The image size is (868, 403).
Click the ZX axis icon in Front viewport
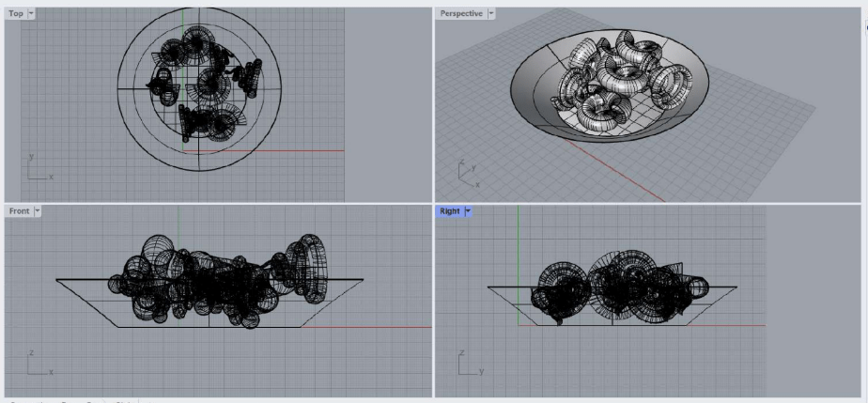pos(38,364)
